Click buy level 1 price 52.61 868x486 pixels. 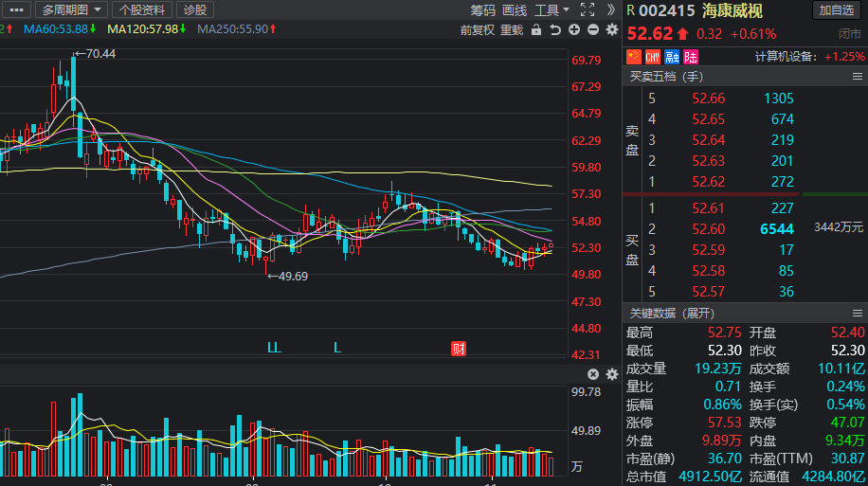tap(708, 208)
